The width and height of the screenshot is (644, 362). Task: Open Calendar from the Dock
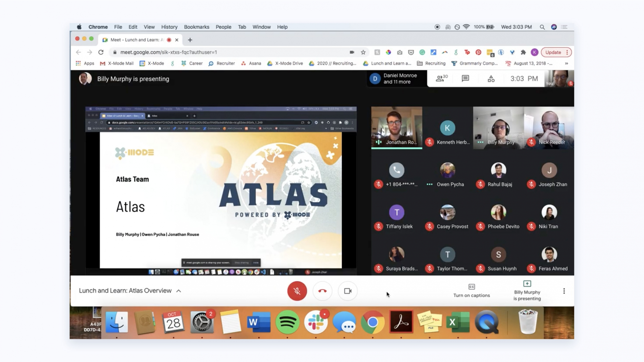[173, 322]
